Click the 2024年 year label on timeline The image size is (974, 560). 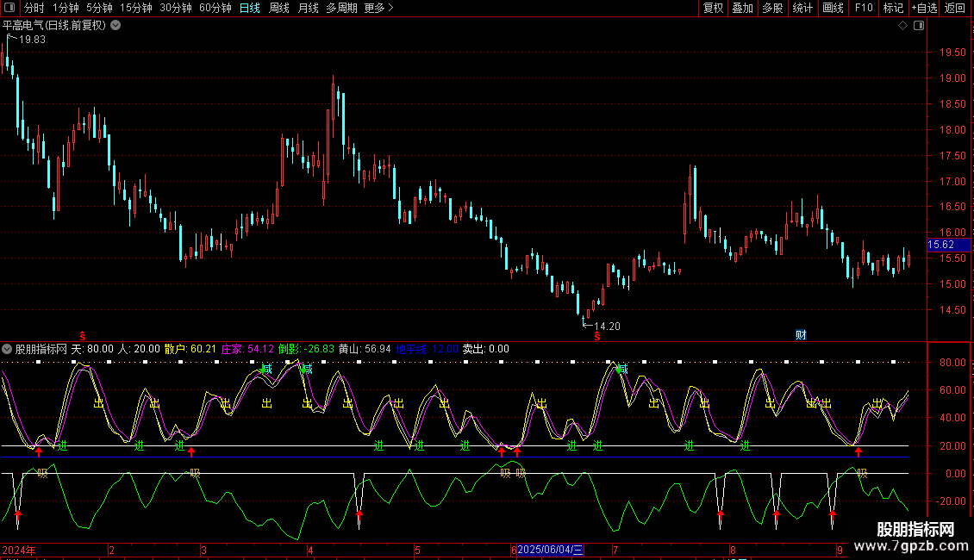[19, 550]
